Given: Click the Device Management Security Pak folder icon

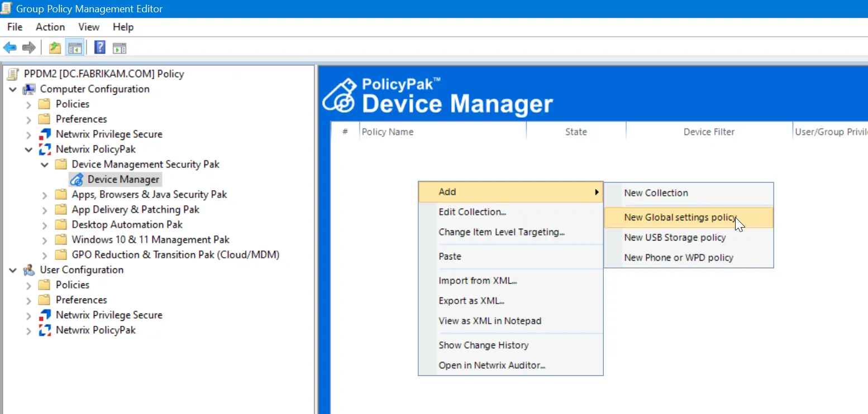Looking at the screenshot, I should pyautogui.click(x=61, y=165).
